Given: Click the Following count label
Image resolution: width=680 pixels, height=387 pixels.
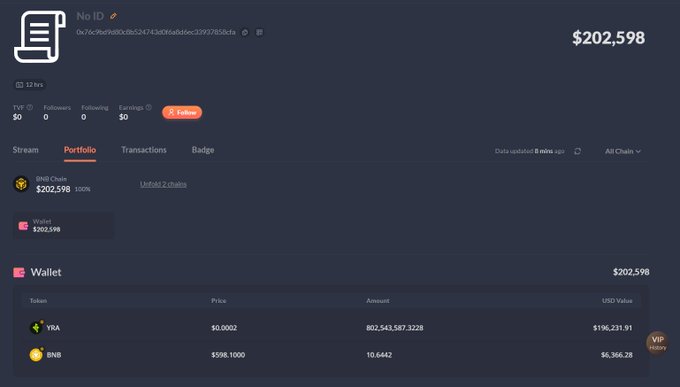Looking at the screenshot, I should tap(95, 108).
